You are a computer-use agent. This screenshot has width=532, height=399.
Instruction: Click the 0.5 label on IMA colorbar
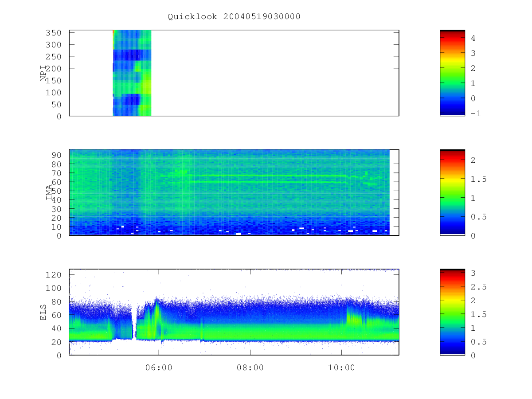[x=478, y=217]
